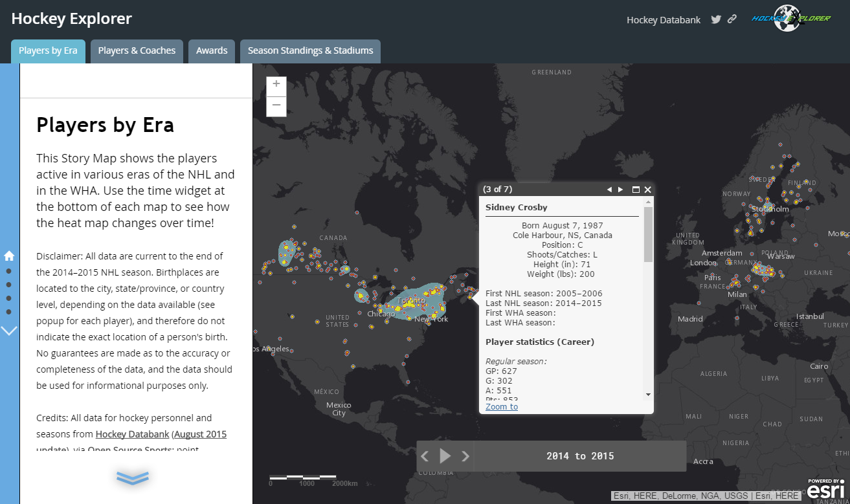Jump to the last section dot above the down chevron

tap(9, 312)
